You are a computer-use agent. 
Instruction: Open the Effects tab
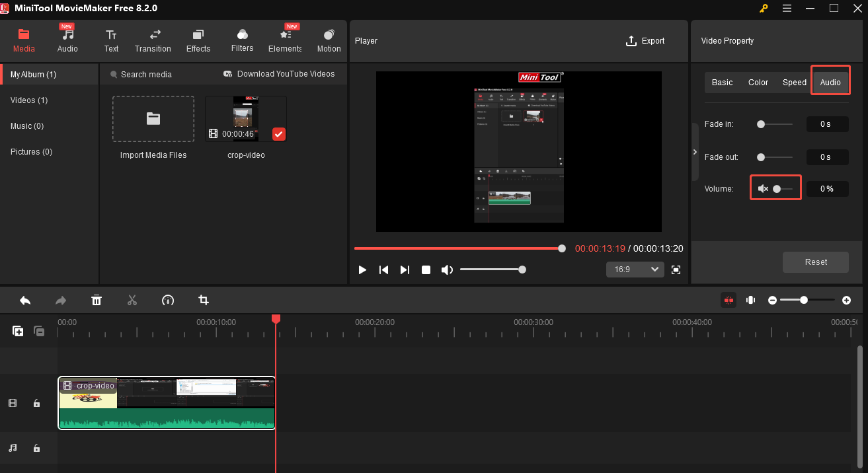[198, 41]
